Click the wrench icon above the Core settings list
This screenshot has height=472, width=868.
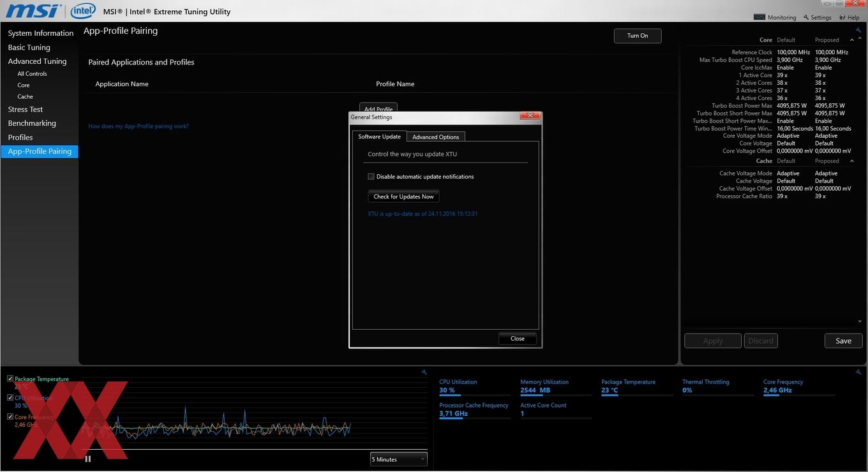pos(858,30)
